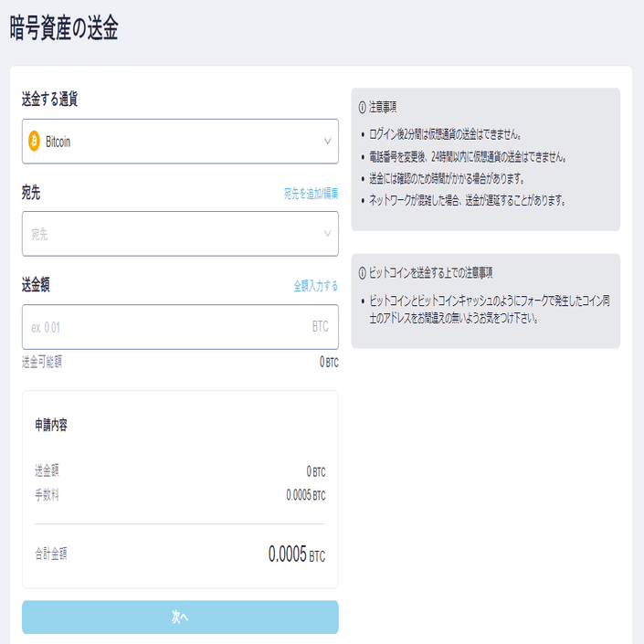Click the 全額入力する link
644x644 pixels.
pos(315,285)
